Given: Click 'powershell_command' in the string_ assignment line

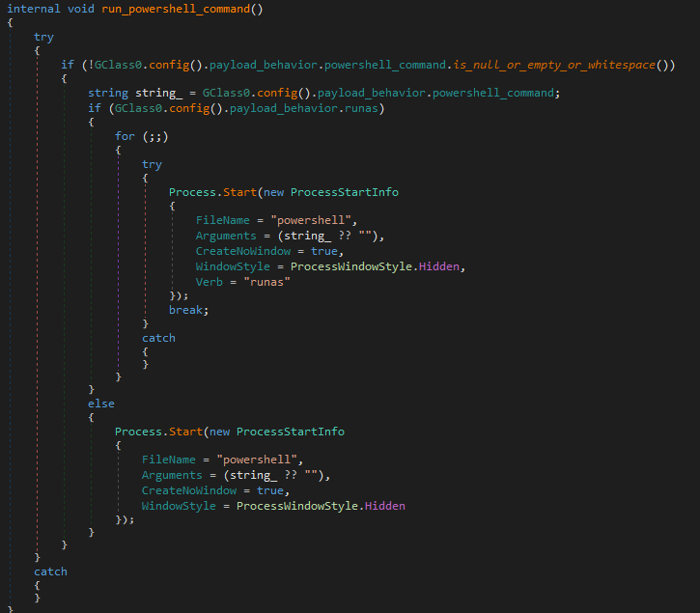Looking at the screenshot, I should pos(493,93).
